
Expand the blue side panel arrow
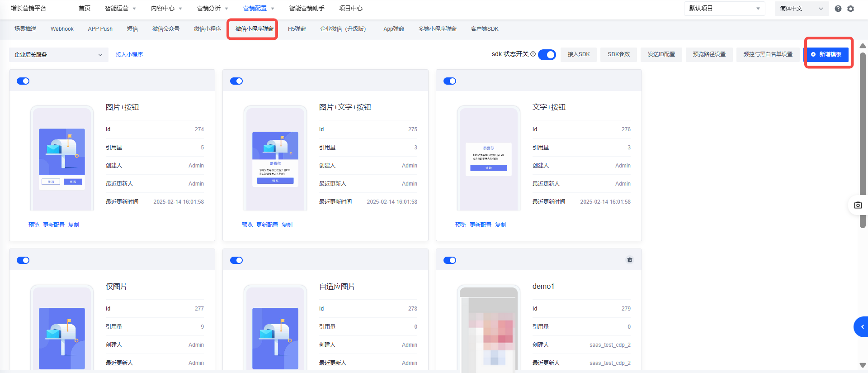pyautogui.click(x=862, y=327)
